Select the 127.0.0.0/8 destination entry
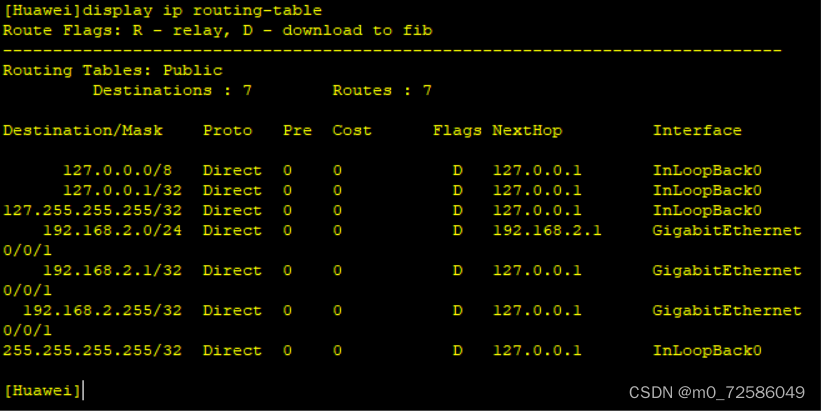 (x=122, y=170)
